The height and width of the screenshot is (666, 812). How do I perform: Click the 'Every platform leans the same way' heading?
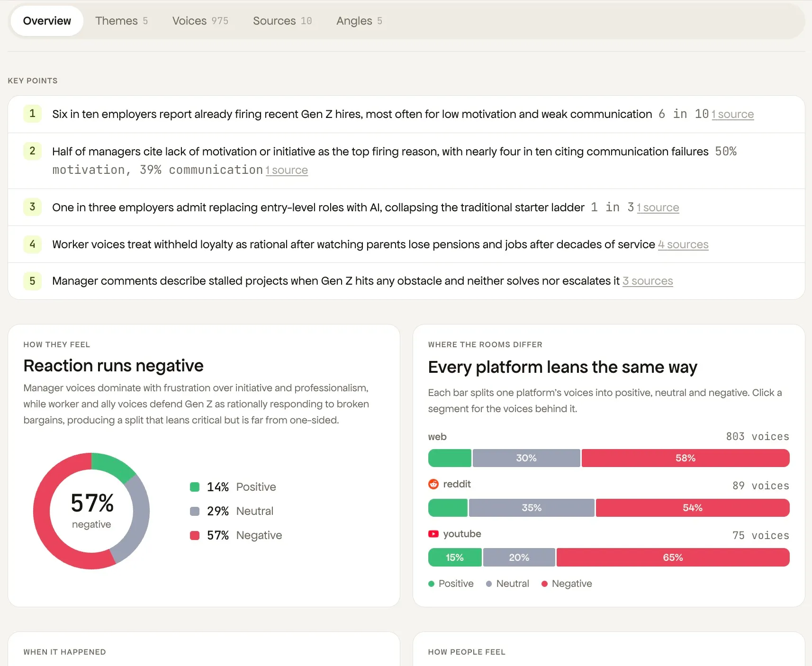click(562, 367)
